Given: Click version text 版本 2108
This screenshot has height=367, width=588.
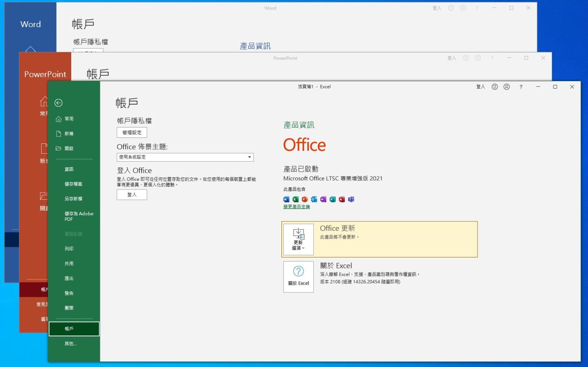Looking at the screenshot, I should tap(360, 282).
